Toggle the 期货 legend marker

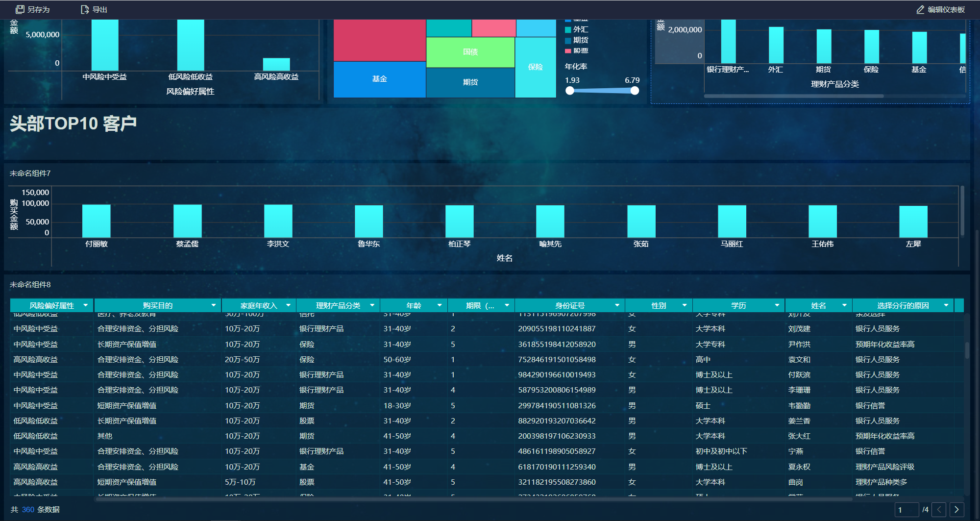[568, 40]
